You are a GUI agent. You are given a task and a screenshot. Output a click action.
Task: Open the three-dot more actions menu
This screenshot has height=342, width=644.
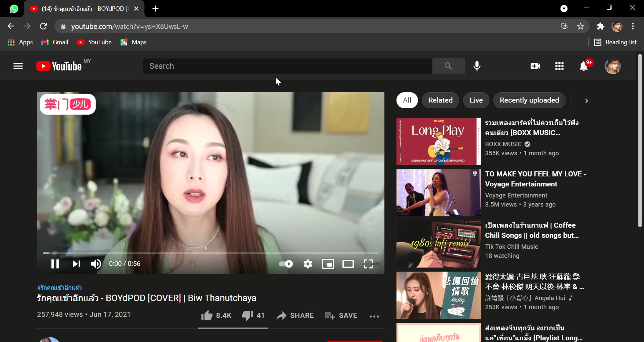374,316
